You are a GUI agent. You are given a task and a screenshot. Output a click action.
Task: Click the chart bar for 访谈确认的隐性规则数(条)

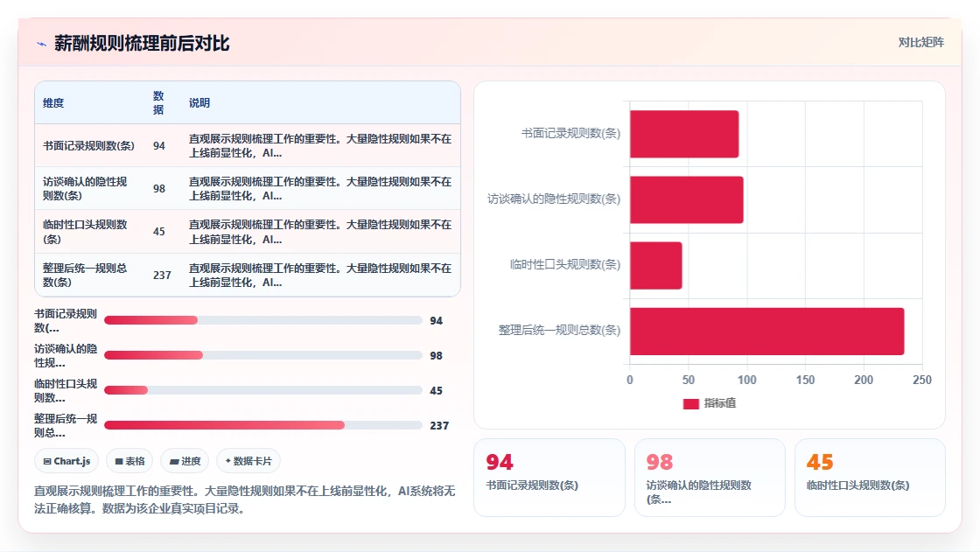(x=687, y=199)
